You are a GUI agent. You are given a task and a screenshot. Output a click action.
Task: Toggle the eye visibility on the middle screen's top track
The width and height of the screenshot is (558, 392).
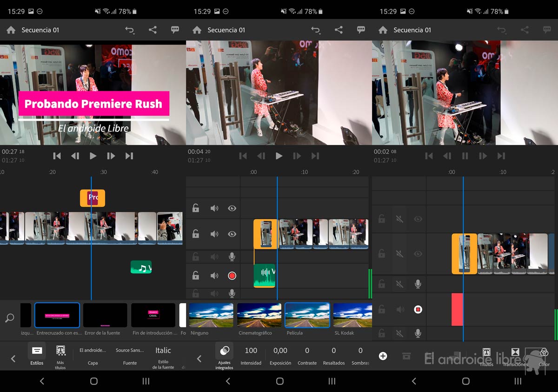point(232,209)
